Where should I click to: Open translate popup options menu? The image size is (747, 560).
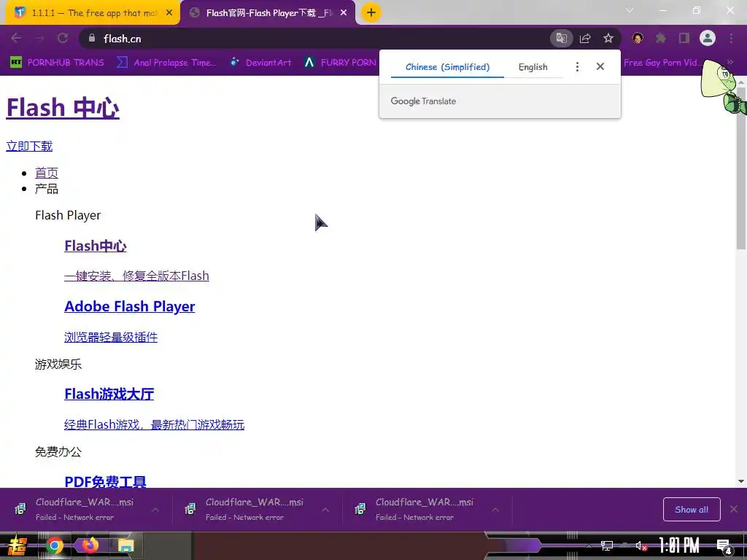[577, 66]
